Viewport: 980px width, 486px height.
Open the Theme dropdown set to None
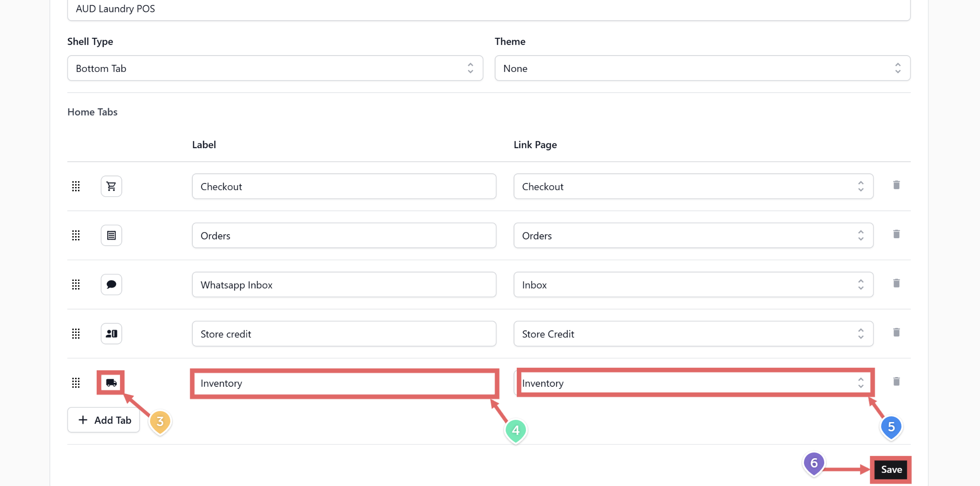click(702, 68)
